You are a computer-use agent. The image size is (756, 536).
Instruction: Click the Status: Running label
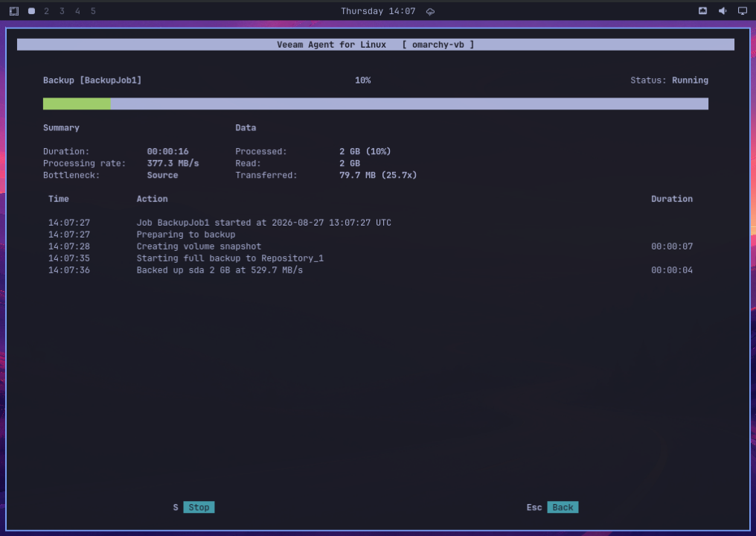tap(669, 80)
